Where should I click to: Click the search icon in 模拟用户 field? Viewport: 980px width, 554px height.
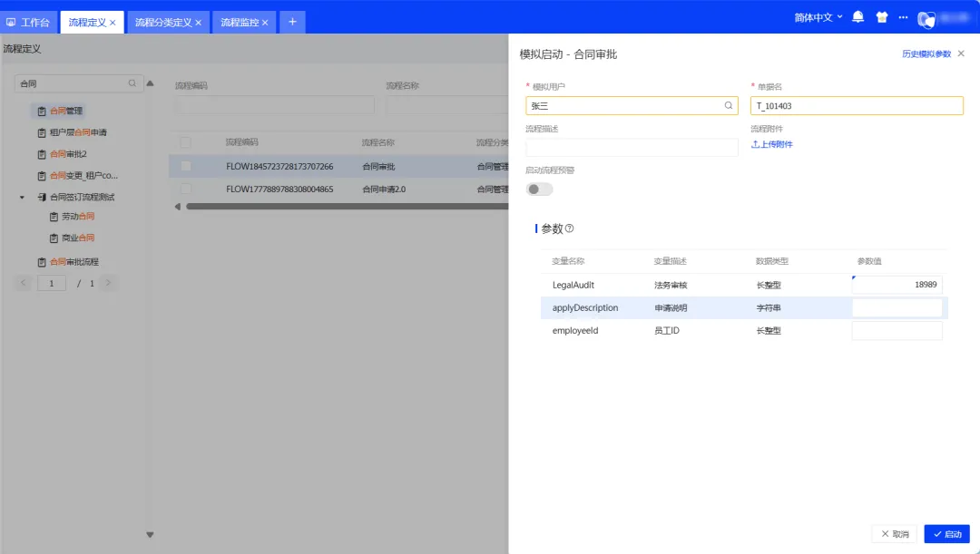point(728,105)
